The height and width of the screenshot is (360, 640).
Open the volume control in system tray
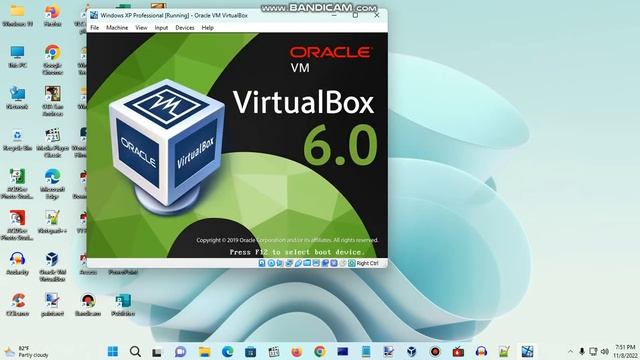[x=605, y=351]
